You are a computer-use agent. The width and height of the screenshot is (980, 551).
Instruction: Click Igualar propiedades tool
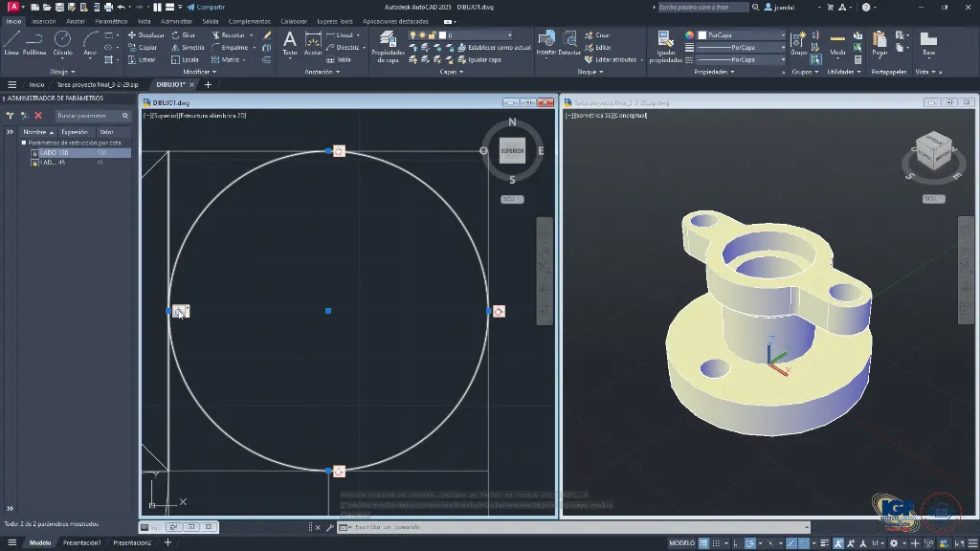pyautogui.click(x=665, y=46)
